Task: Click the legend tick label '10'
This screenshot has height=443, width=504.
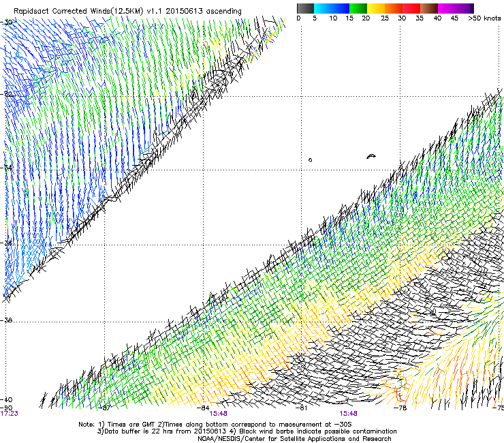Action: click(333, 18)
